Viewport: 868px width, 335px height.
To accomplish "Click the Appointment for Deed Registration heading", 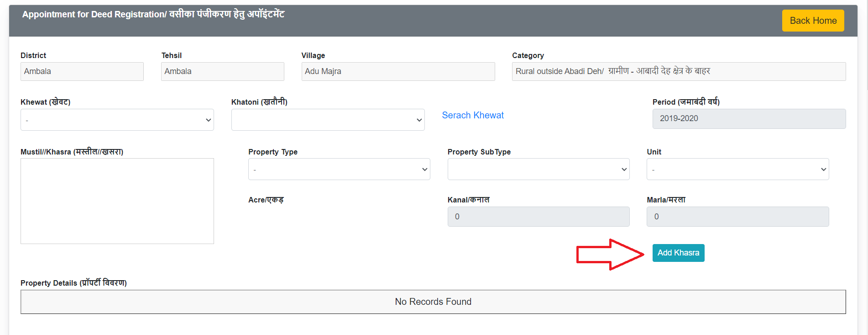I will click(153, 14).
